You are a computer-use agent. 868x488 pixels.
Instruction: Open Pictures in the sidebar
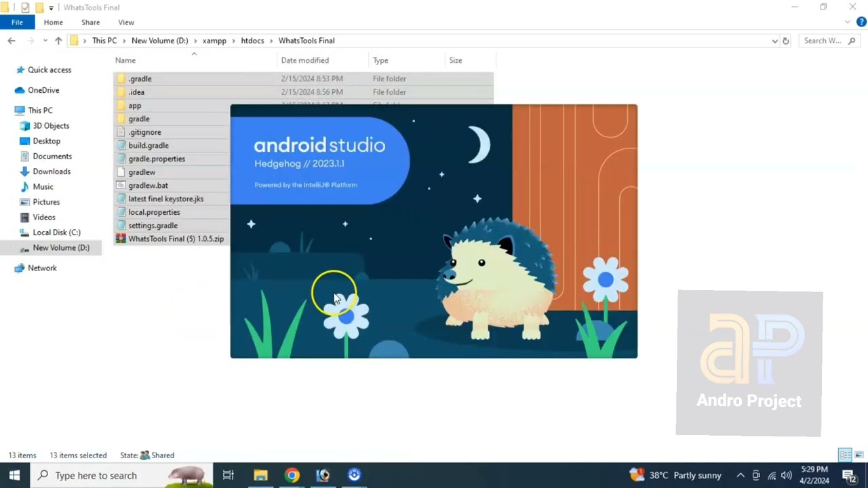tap(46, 202)
